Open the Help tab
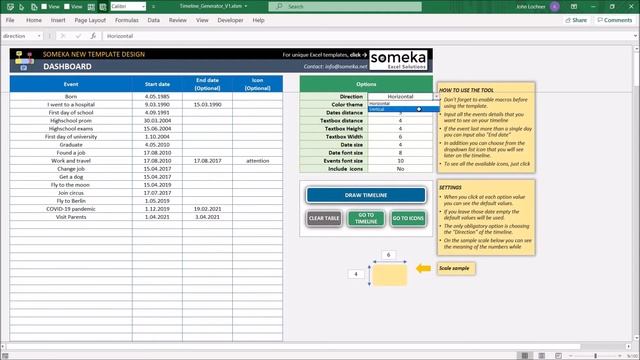 click(x=258, y=20)
